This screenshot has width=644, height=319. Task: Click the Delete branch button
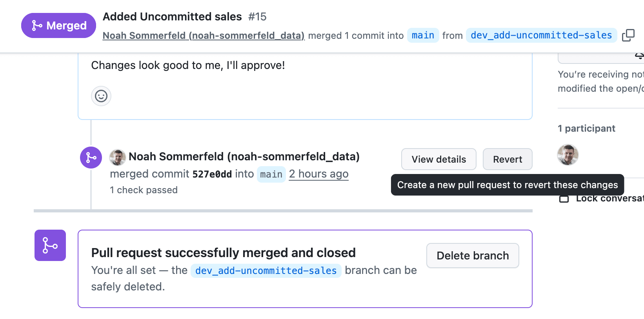click(473, 256)
